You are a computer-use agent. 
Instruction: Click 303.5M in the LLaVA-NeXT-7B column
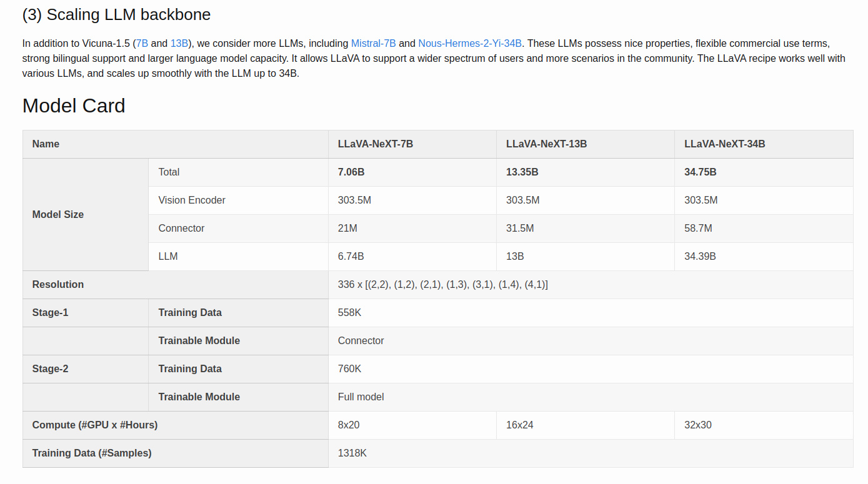(354, 200)
